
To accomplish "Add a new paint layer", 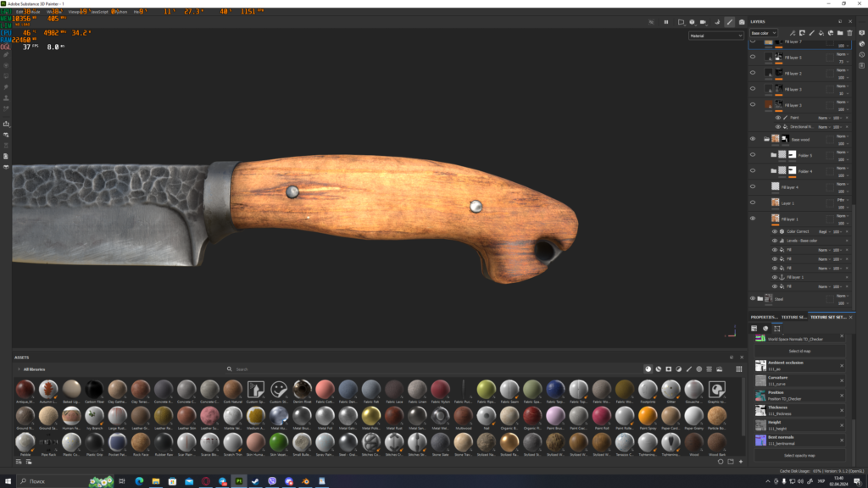I will click(x=811, y=33).
